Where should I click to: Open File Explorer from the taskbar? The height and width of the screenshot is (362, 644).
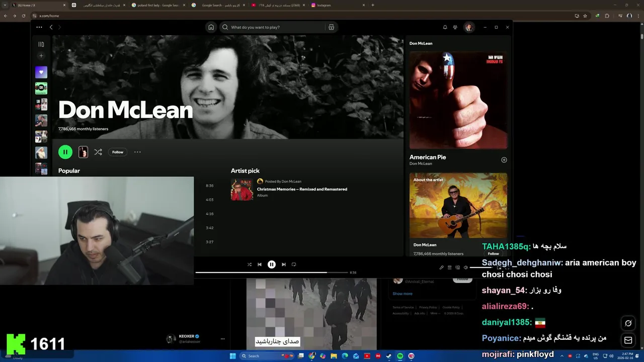[334, 356]
